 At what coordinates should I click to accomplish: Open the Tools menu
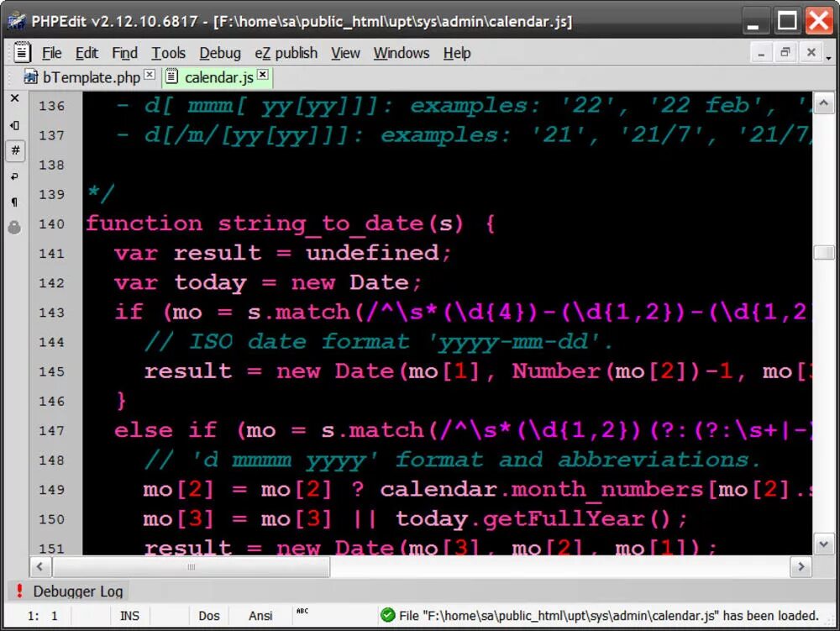click(x=168, y=53)
